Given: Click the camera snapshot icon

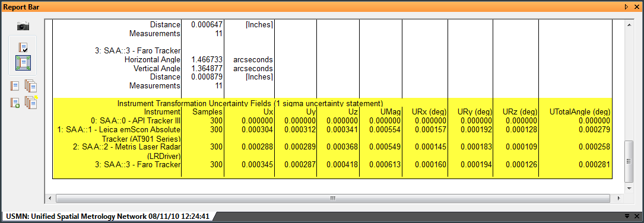Looking at the screenshot, I should [23, 26].
